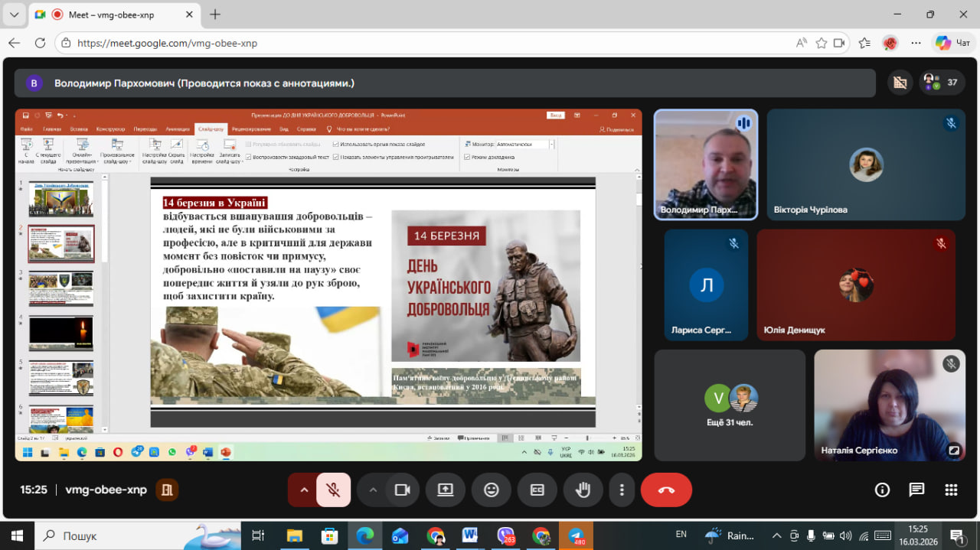Open the chat with everyone panel
The image size is (980, 550).
[916, 490]
